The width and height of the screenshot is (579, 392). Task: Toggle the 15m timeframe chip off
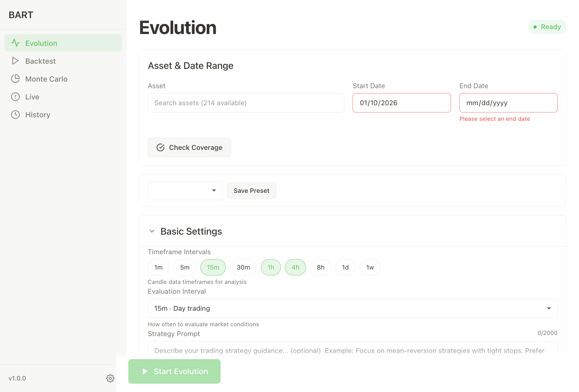[x=213, y=267]
